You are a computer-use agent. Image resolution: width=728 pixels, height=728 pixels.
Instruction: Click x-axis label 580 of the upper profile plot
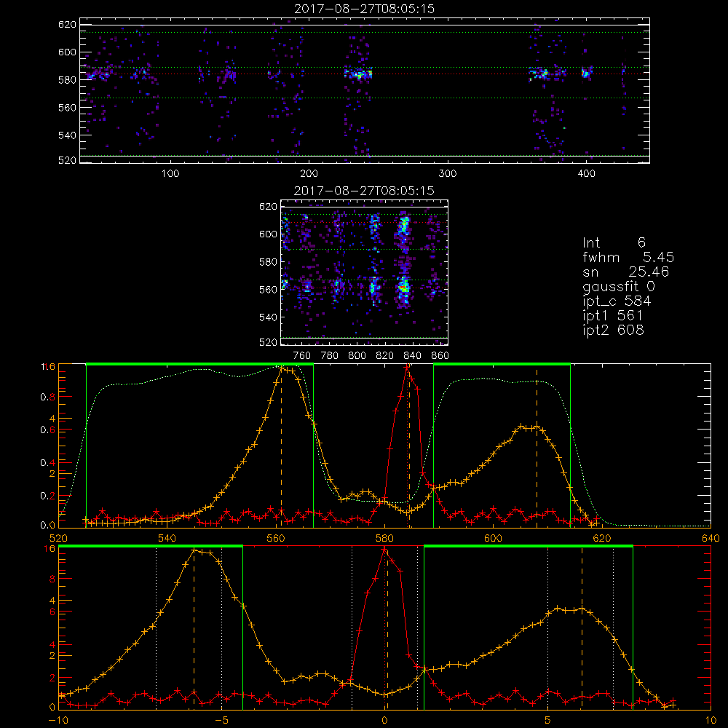384,538
